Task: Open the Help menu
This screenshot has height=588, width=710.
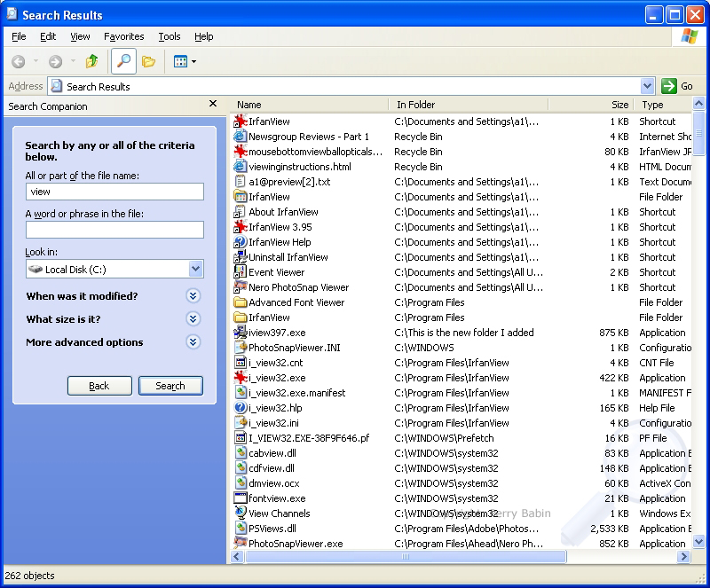Action: [x=204, y=36]
